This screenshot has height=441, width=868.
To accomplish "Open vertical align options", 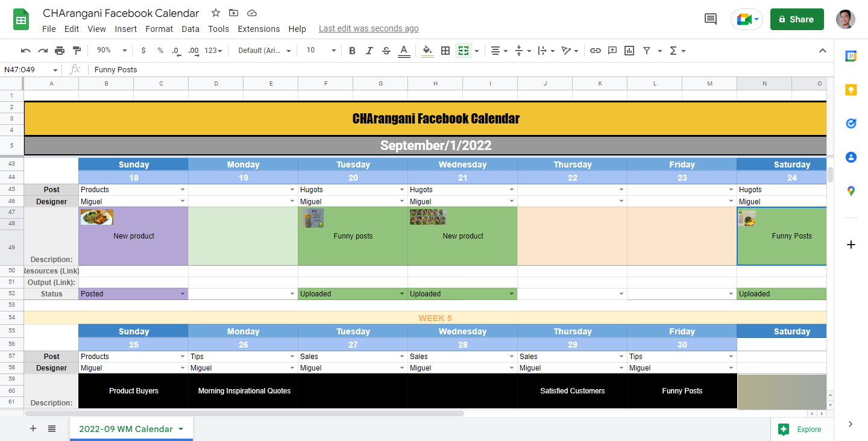I will coord(522,51).
